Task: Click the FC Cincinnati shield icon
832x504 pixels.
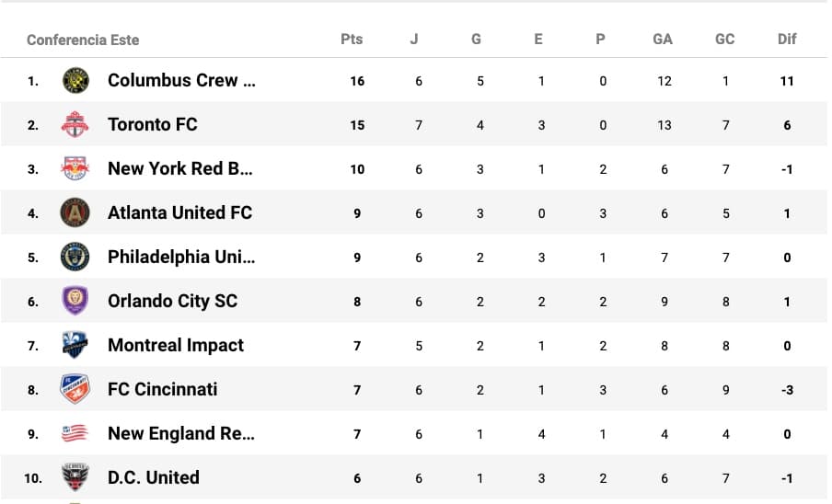Action: (x=75, y=389)
